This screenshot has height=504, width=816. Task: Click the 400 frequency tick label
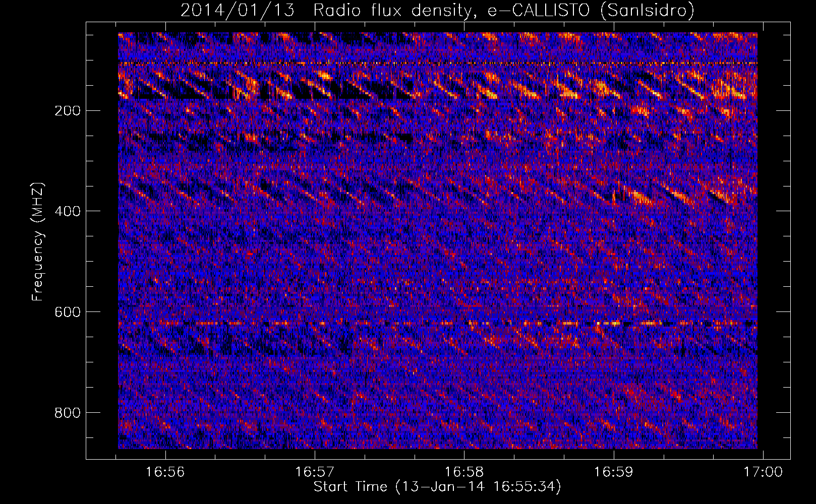(67, 211)
